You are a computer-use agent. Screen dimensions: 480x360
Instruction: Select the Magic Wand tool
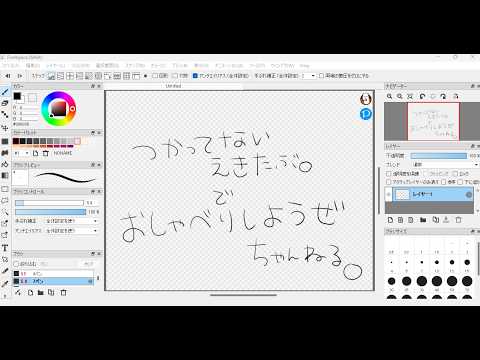(x=5, y=212)
